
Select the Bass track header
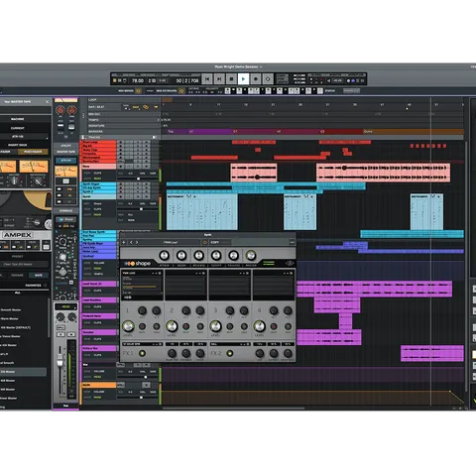(98, 167)
